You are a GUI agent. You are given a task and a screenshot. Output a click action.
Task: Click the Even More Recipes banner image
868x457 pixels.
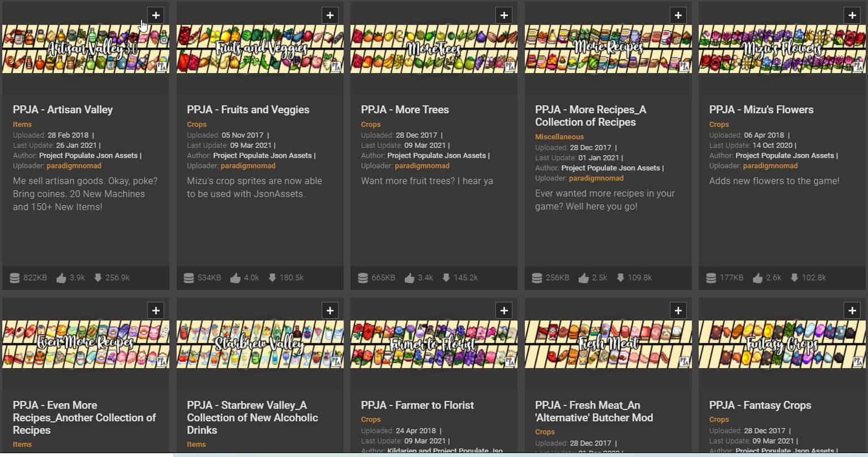[x=85, y=344]
